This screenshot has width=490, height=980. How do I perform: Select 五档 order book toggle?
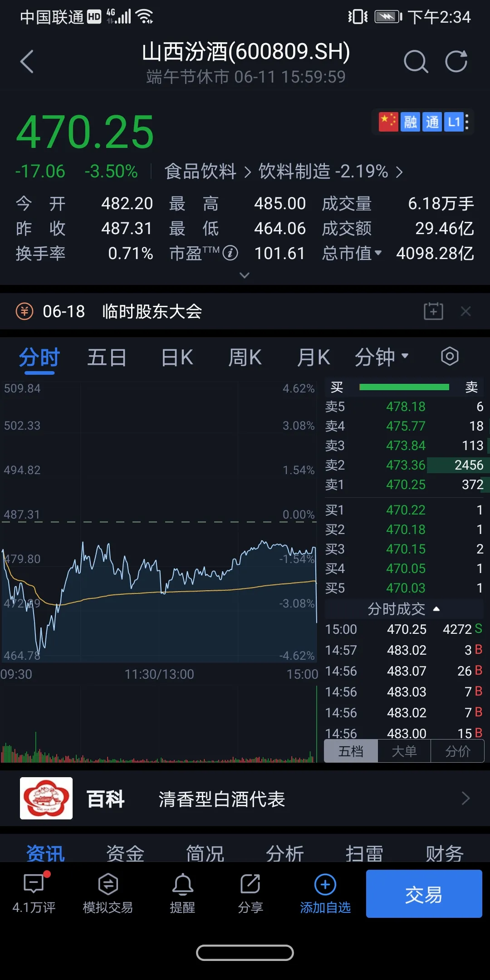tap(351, 751)
